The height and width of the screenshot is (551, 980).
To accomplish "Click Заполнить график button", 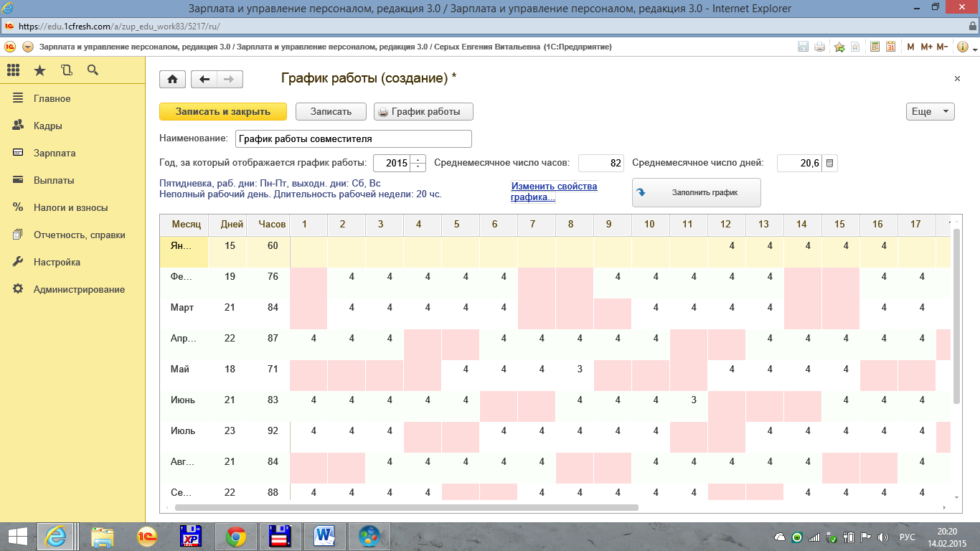I will [696, 192].
